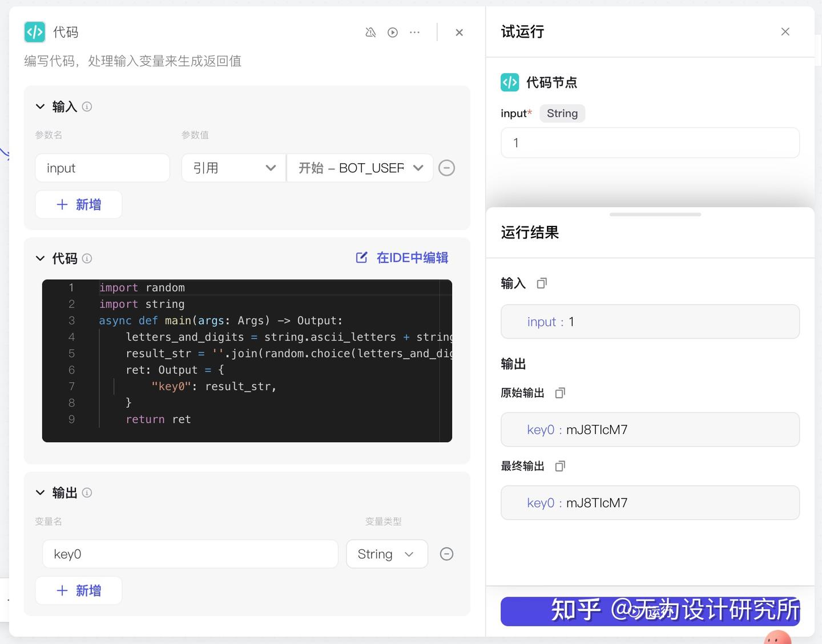Click inside the dark code editor area
The image size is (822, 644).
(x=247, y=361)
